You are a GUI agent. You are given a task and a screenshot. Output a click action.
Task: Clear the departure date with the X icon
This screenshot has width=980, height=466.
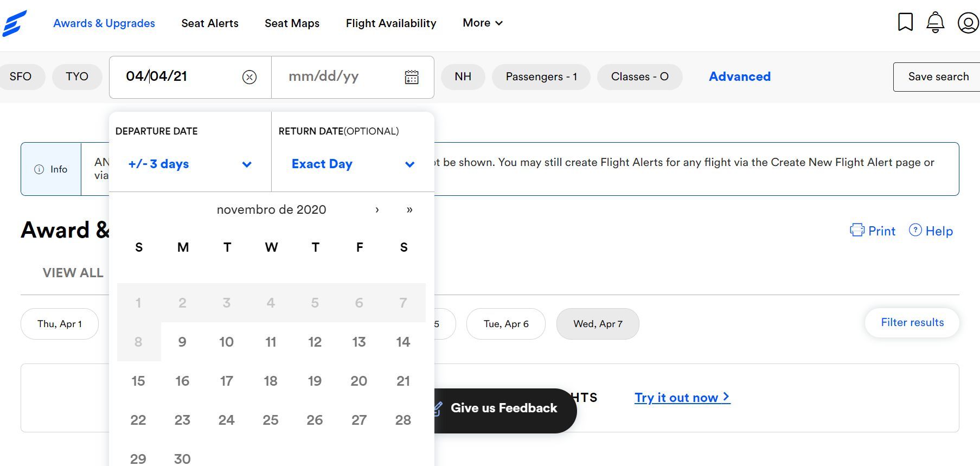[249, 77]
